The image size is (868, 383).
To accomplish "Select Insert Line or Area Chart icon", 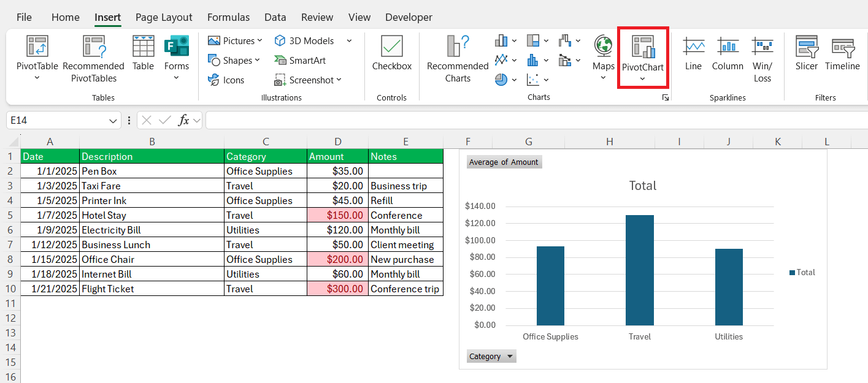I will click(501, 60).
